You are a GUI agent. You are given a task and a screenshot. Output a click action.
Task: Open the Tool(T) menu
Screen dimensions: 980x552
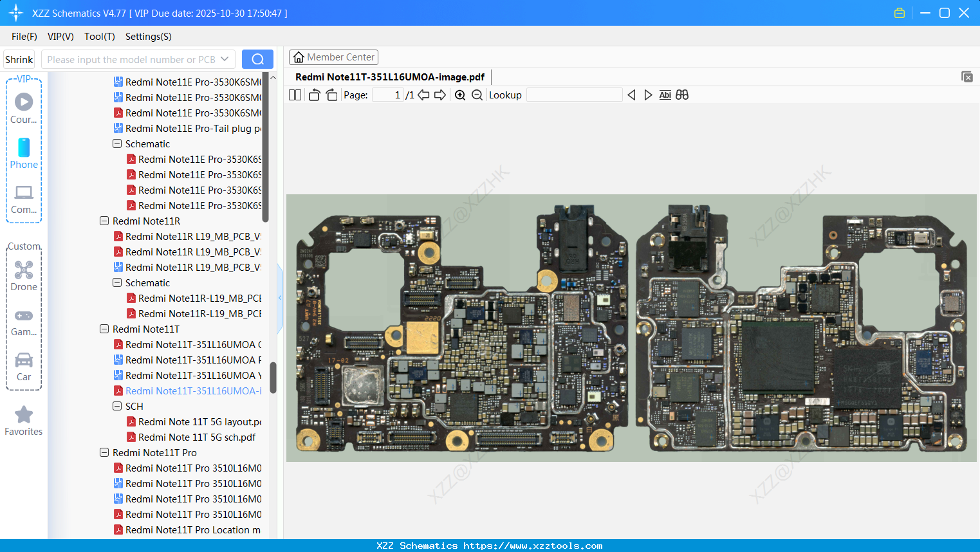click(99, 37)
